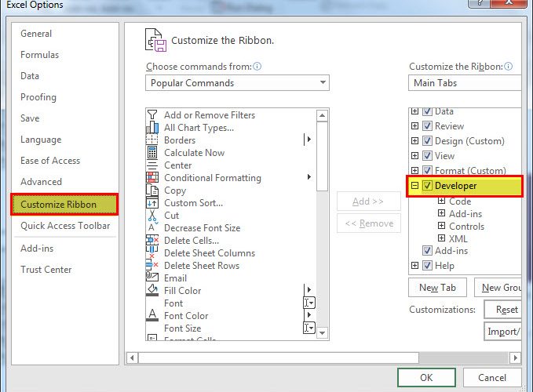Select the Font command row
The image size is (533, 392).
pyautogui.click(x=231, y=303)
